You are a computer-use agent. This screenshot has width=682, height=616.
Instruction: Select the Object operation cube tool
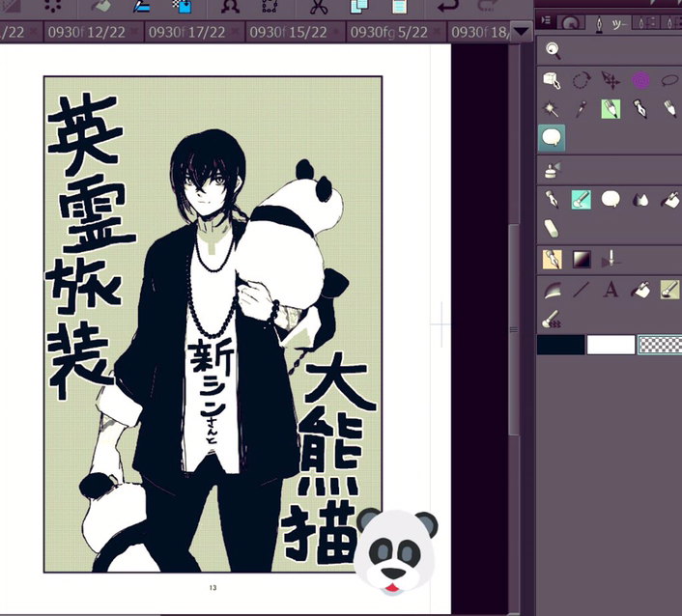pos(552,80)
